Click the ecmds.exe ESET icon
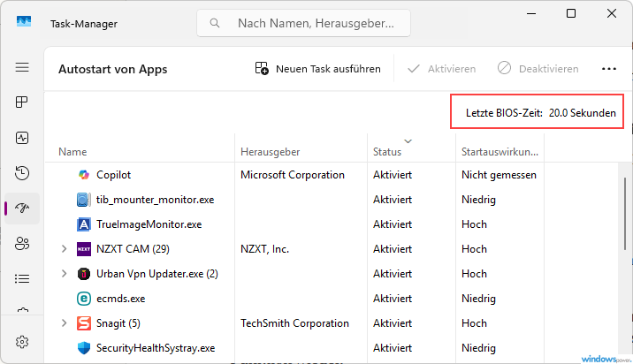 [x=84, y=299]
